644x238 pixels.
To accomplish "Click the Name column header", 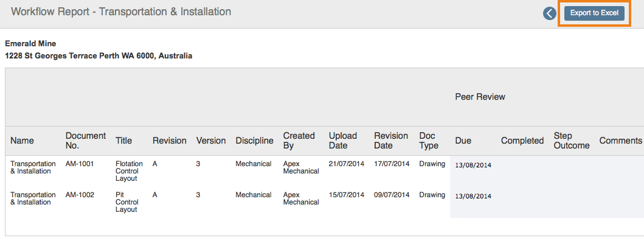I will pos(22,141).
